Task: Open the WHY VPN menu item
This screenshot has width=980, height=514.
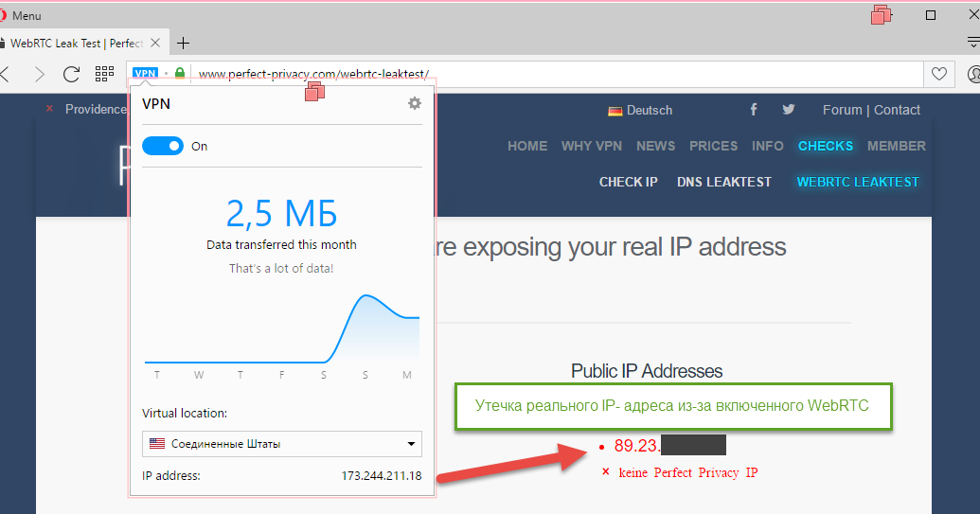Action: pos(591,146)
